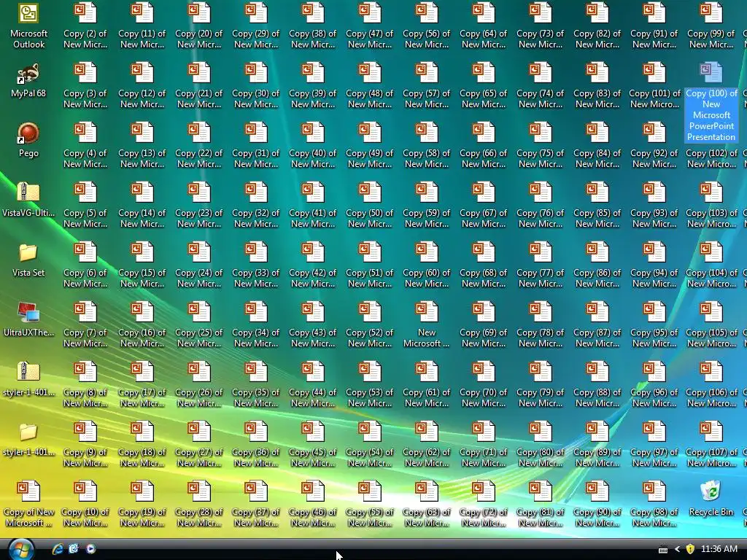
Task: Select the Copy (52) presentation file
Action: (x=370, y=325)
